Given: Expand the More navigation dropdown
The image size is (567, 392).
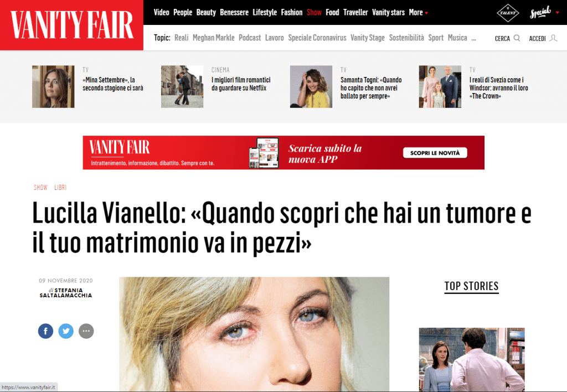Looking at the screenshot, I should point(419,12).
